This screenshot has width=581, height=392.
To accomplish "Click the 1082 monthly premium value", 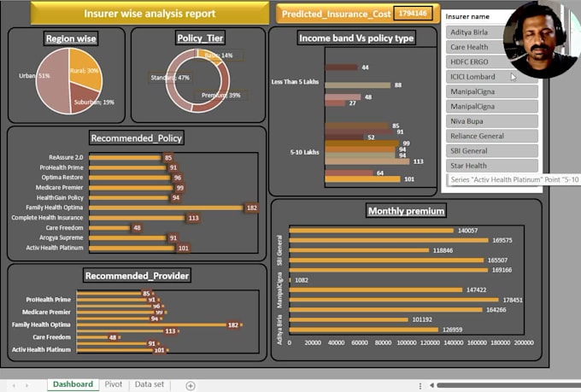I will click(x=302, y=280).
